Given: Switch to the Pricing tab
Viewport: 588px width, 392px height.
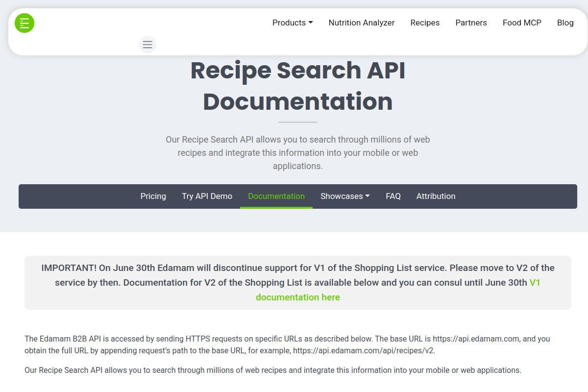Looking at the screenshot, I should (153, 196).
